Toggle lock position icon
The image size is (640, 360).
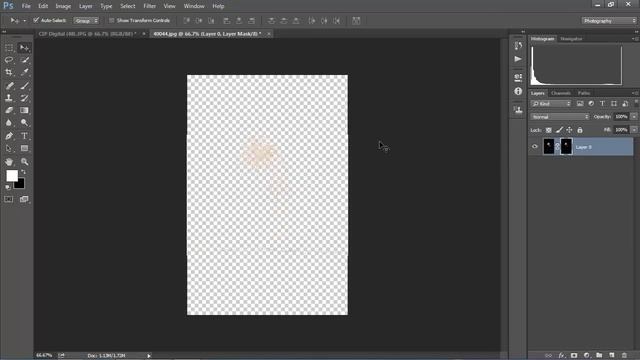click(x=569, y=130)
